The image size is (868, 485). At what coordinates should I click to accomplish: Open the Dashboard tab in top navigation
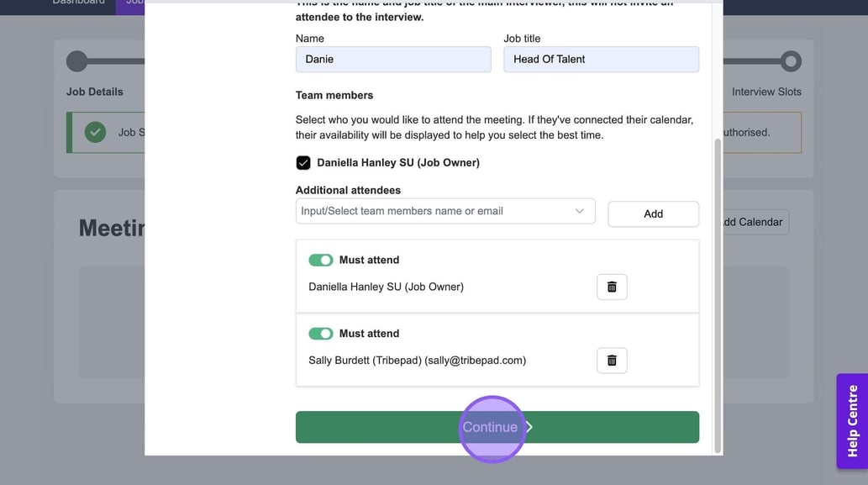(78, 3)
